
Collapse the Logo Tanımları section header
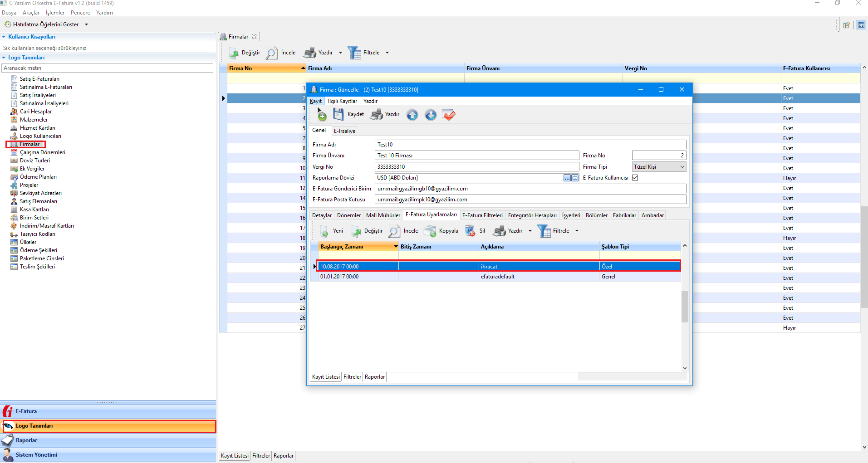(26, 58)
